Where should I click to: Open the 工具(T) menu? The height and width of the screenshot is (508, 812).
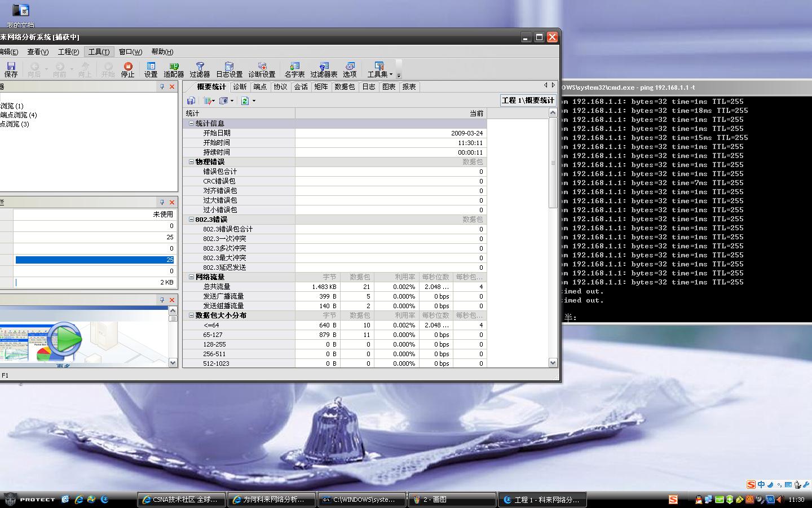coord(99,52)
